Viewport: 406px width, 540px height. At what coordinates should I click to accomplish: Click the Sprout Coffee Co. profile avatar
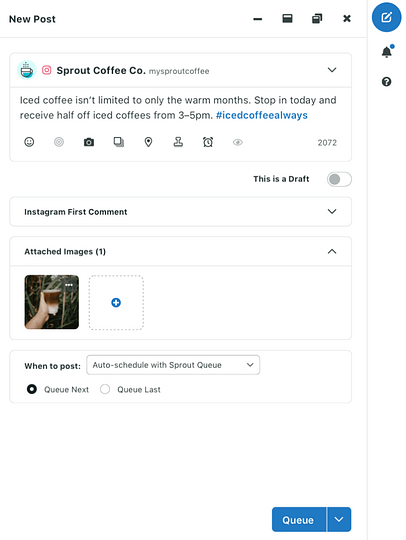tap(27, 70)
